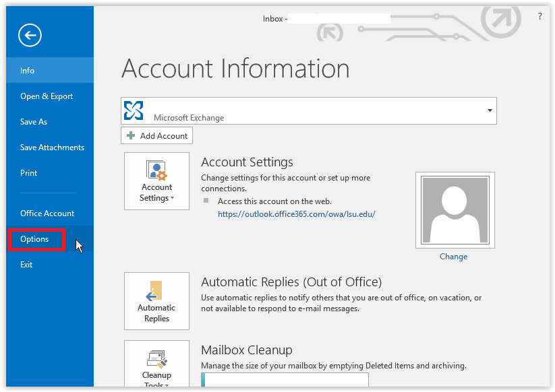
Task: Go to Office Account
Action: [x=49, y=213]
